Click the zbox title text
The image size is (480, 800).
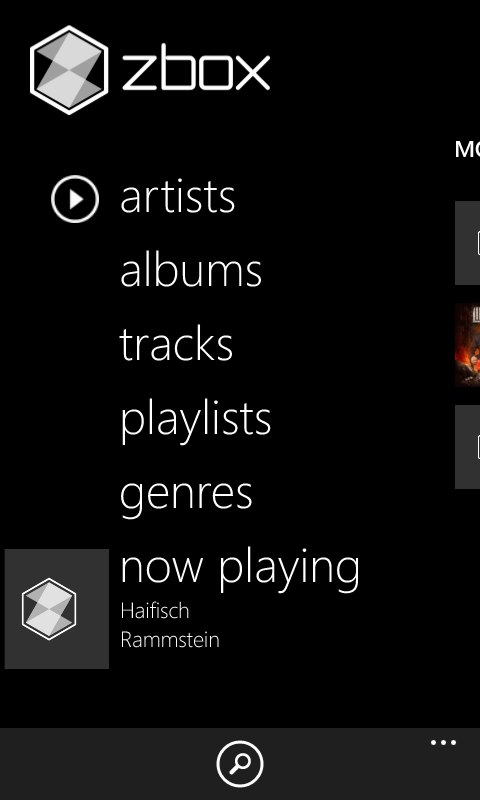(196, 72)
